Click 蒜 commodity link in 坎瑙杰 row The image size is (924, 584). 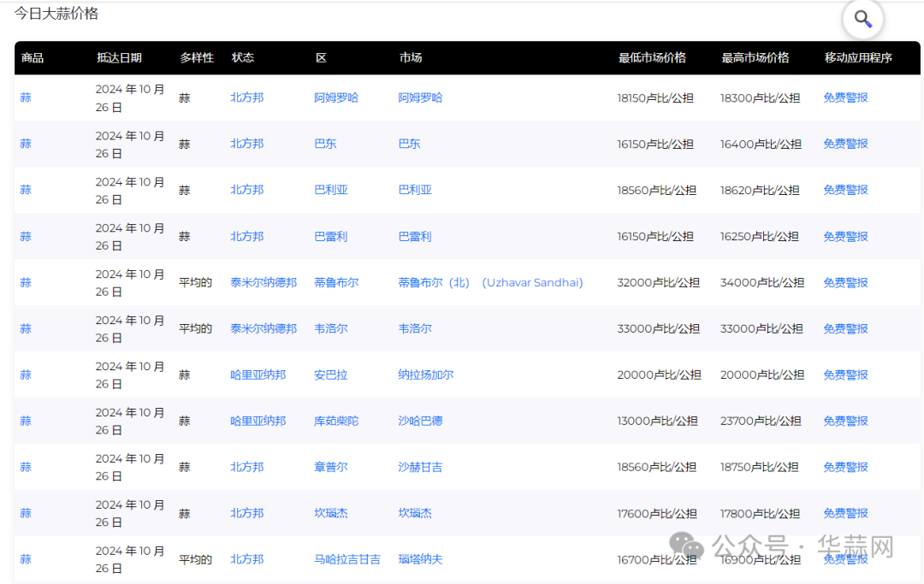pos(26,513)
